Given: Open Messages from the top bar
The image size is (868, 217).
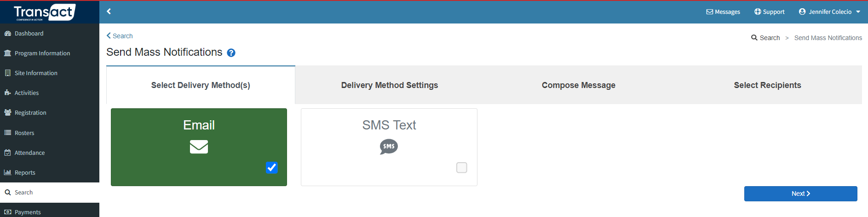Looking at the screenshot, I should pos(723,12).
